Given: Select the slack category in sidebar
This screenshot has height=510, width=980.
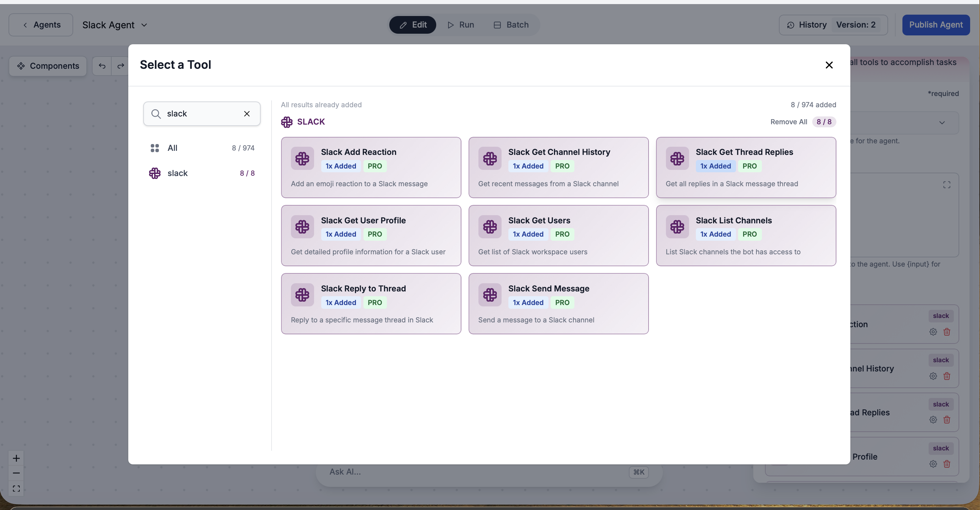Looking at the screenshot, I should point(202,173).
